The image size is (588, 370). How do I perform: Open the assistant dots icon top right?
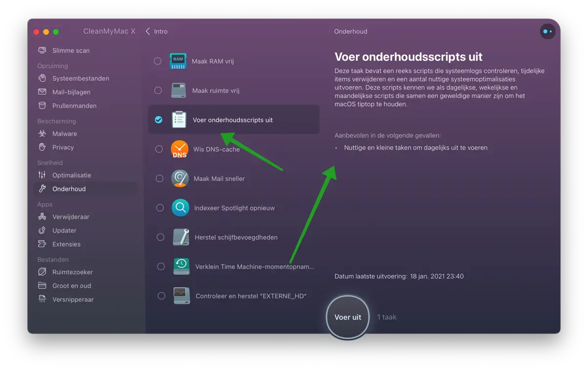point(547,31)
